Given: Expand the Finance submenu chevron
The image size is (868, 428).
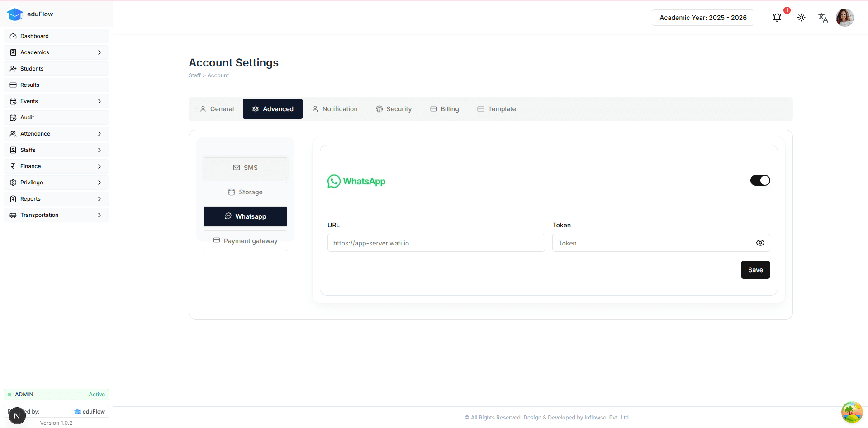Looking at the screenshot, I should tap(100, 166).
